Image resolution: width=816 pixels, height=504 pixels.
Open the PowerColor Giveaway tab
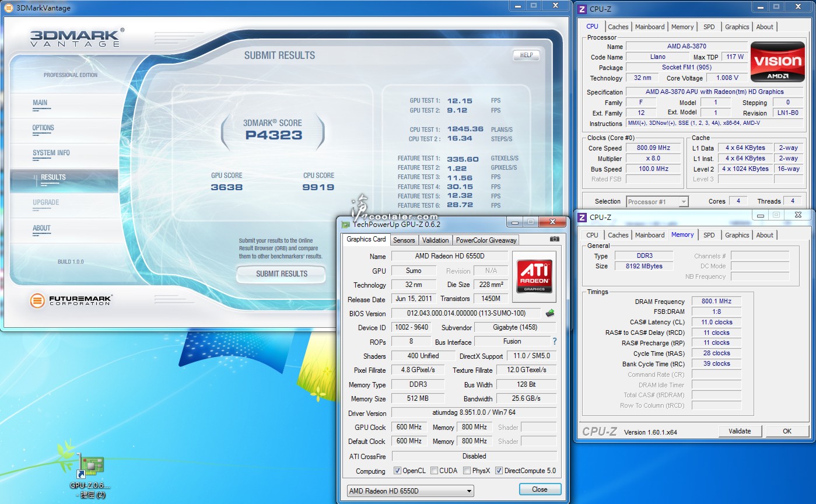click(486, 240)
